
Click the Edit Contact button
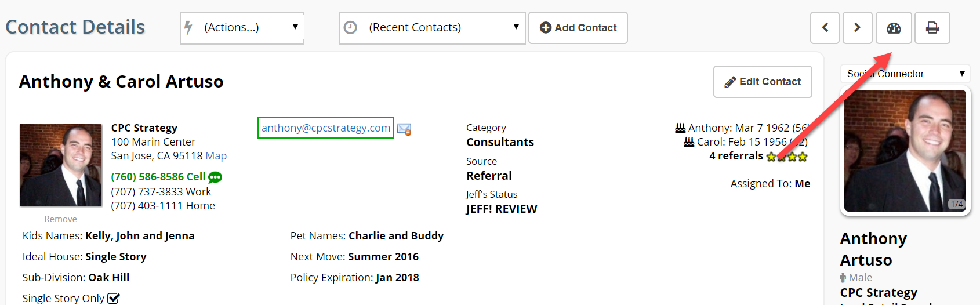pyautogui.click(x=763, y=82)
